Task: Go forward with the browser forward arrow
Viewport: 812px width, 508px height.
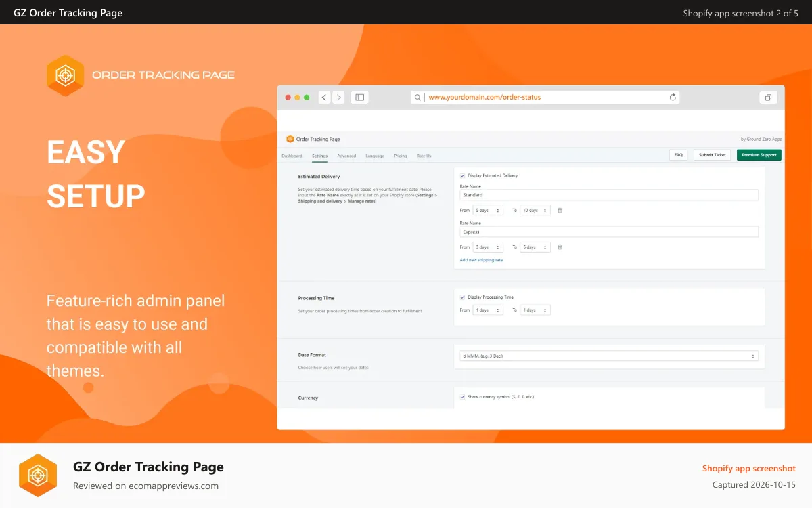Action: 338,98
